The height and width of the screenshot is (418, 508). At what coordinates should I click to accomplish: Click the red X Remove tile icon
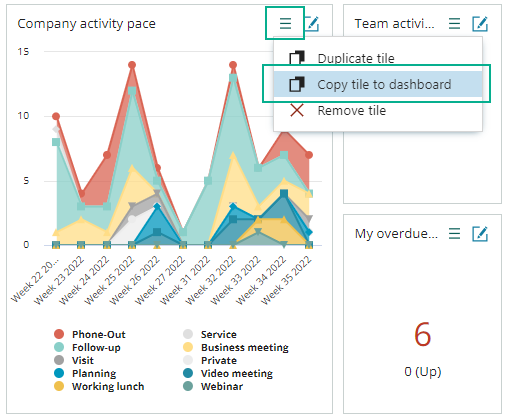(x=297, y=110)
